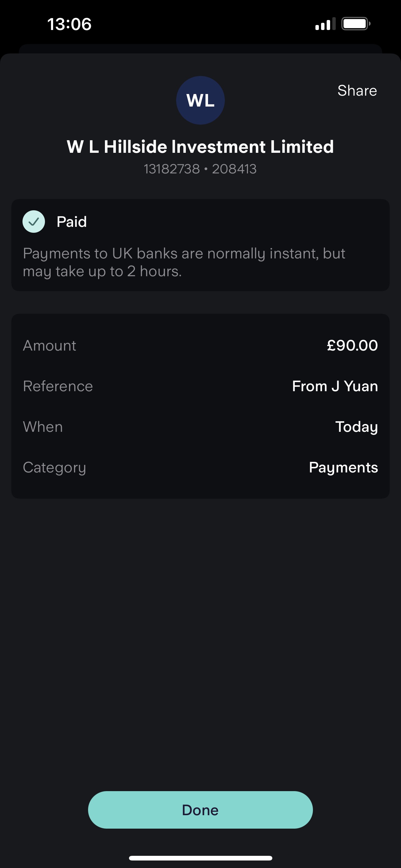Image resolution: width=401 pixels, height=868 pixels.
Task: Tap the Today date value
Action: point(356,427)
